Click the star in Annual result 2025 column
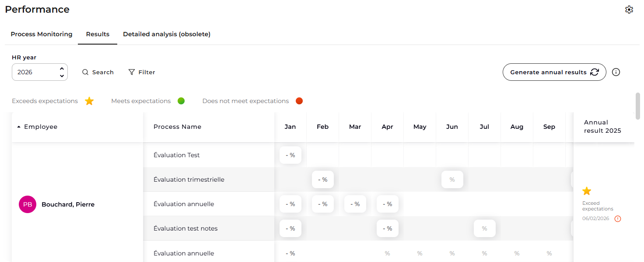Screen dimensions: 644x262 tap(587, 191)
